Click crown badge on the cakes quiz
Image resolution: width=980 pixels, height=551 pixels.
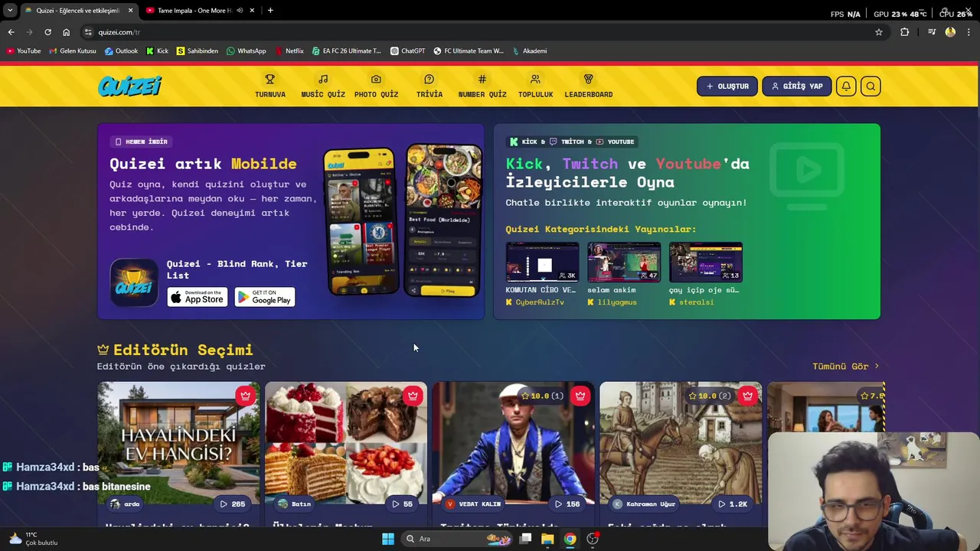[x=413, y=396]
